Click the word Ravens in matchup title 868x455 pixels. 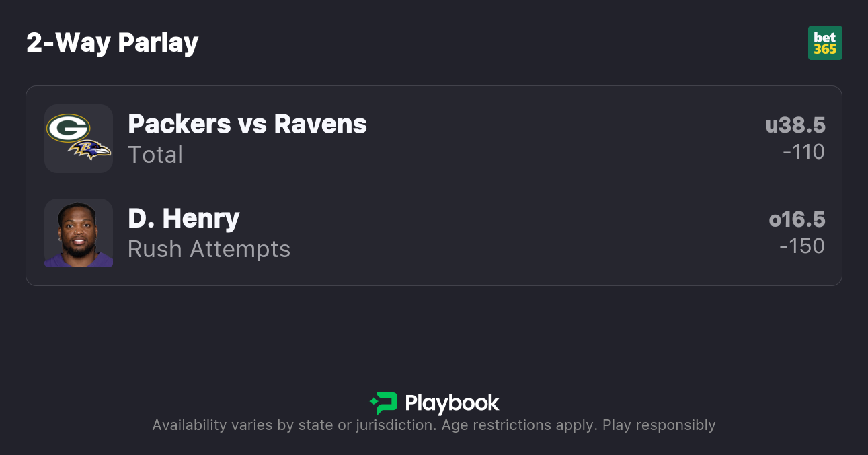[320, 124]
